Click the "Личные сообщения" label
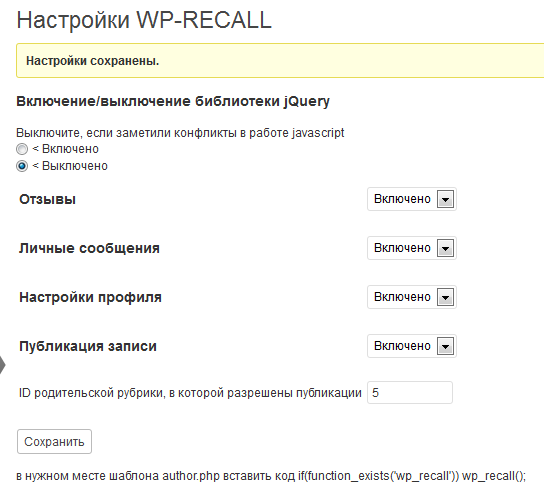 [x=89, y=248]
